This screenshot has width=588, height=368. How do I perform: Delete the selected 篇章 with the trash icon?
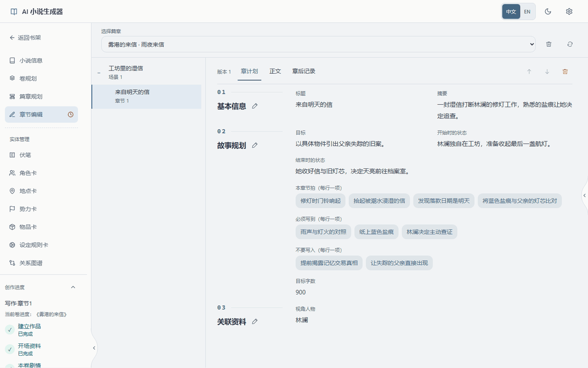coord(549,44)
